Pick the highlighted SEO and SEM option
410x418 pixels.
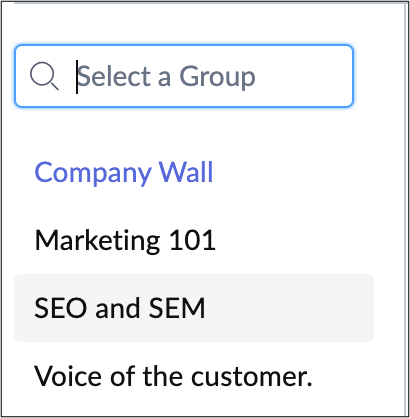(x=194, y=308)
